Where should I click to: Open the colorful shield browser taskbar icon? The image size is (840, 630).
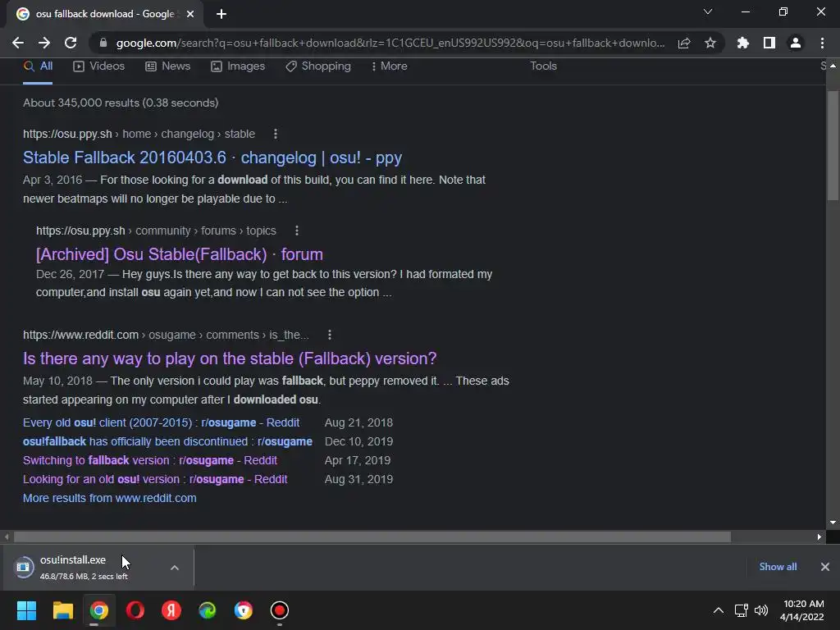[243, 610]
